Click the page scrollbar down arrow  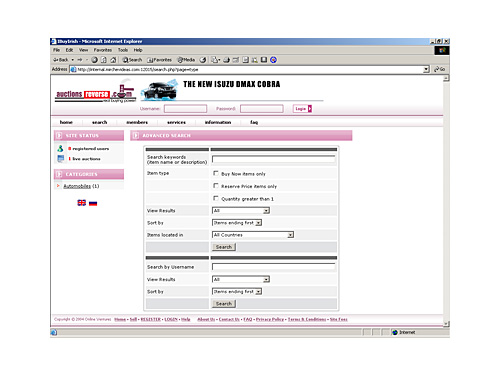pos(446,324)
